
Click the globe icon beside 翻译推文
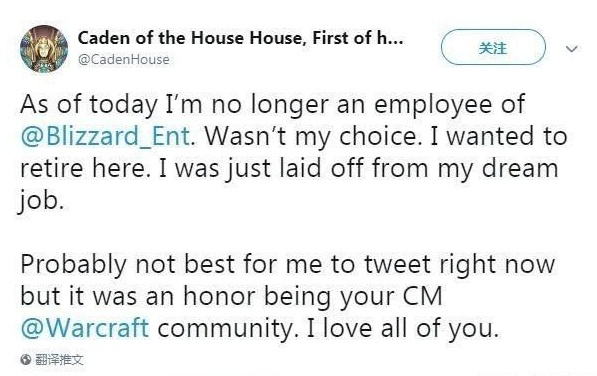point(26,359)
